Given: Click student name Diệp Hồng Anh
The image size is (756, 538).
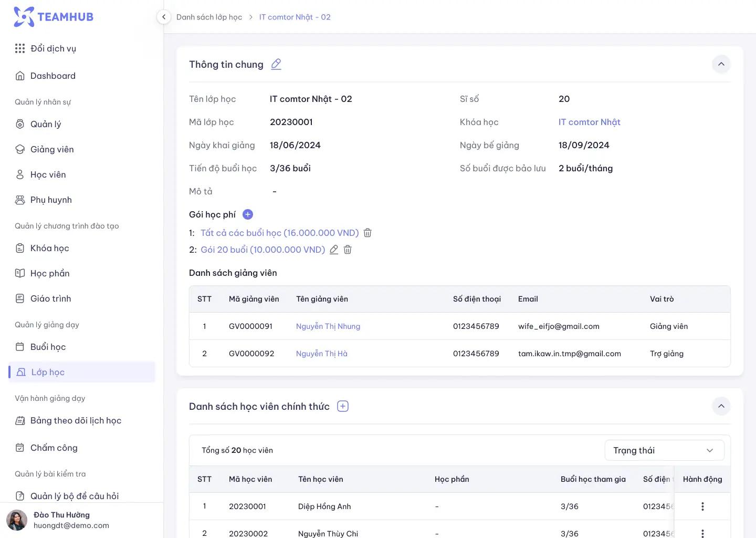Looking at the screenshot, I should click(324, 506).
